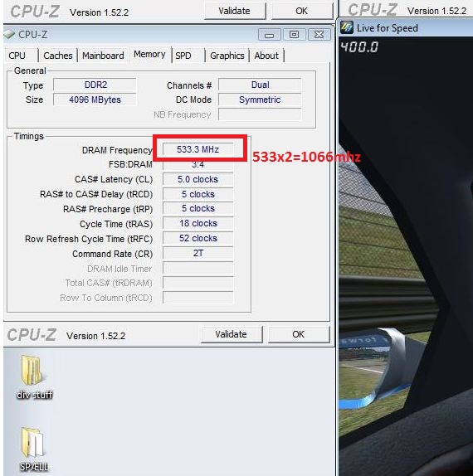Click the Dual channels field

pyautogui.click(x=260, y=85)
